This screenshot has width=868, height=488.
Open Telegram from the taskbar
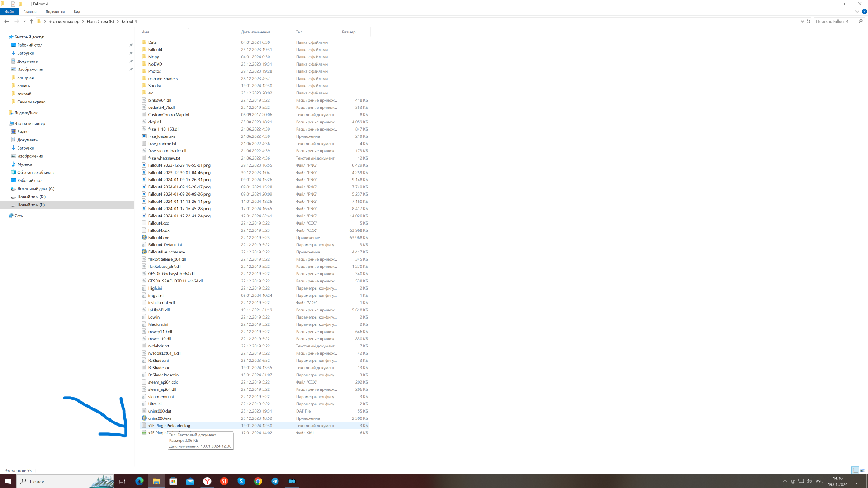[x=275, y=481]
